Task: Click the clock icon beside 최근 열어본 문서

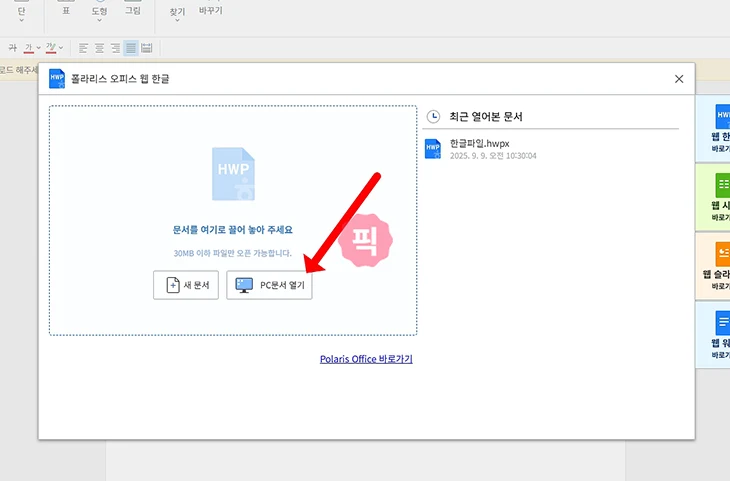Action: click(433, 116)
